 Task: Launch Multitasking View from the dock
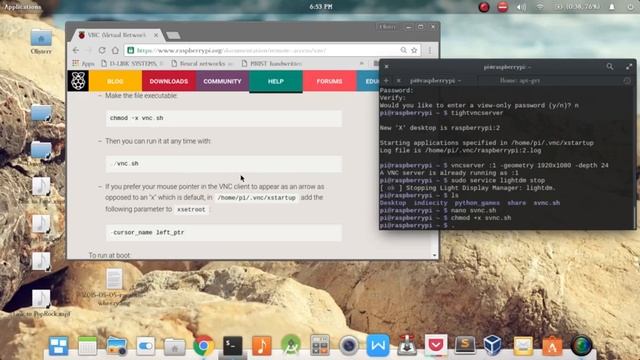[x=58, y=346]
